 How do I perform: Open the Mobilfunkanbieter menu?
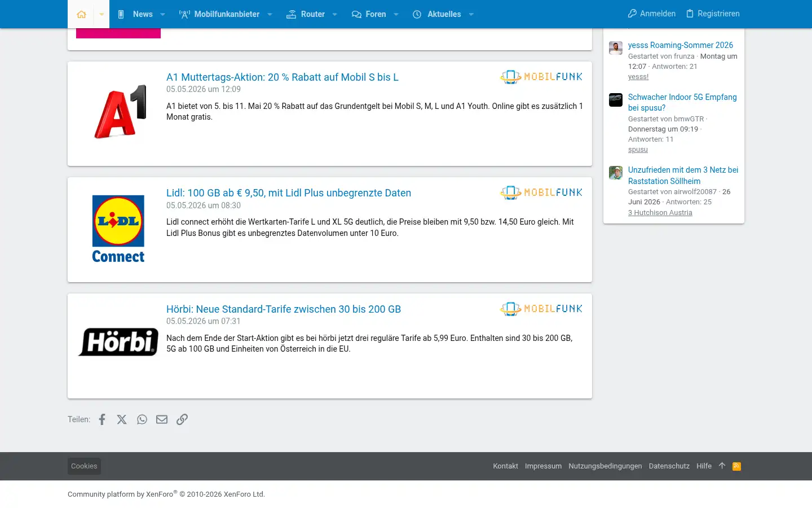tap(219, 14)
